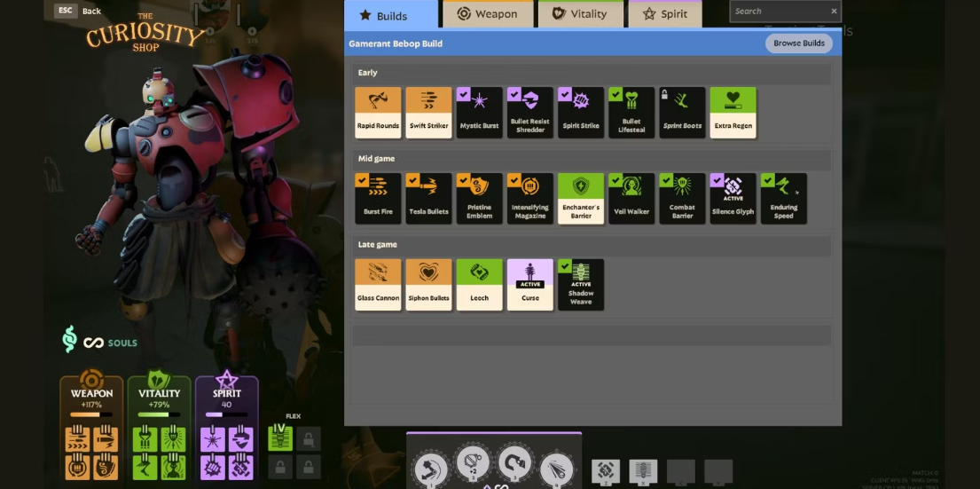The width and height of the screenshot is (980, 489).
Task: Click the Late game section header
Action: click(x=591, y=245)
